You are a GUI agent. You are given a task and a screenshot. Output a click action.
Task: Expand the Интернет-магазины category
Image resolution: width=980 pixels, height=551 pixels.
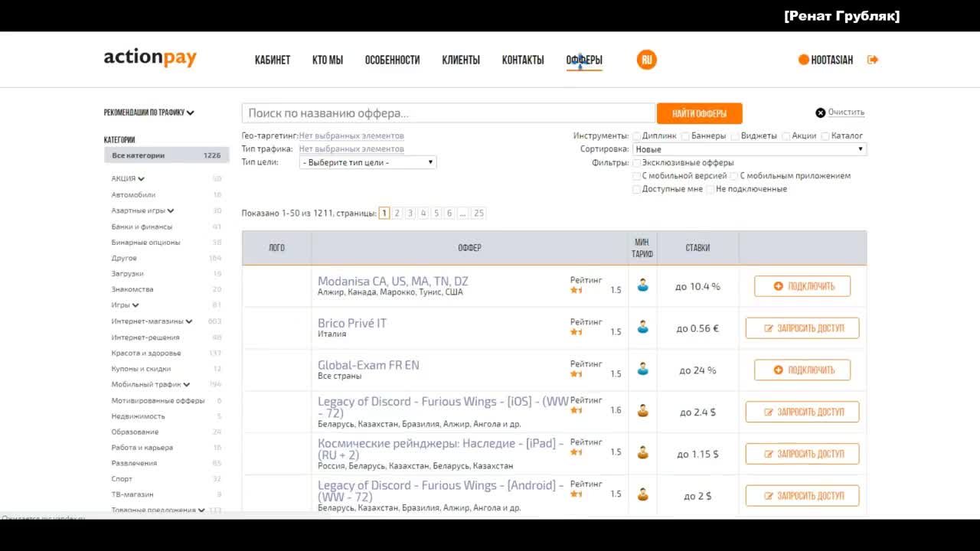[x=152, y=321]
